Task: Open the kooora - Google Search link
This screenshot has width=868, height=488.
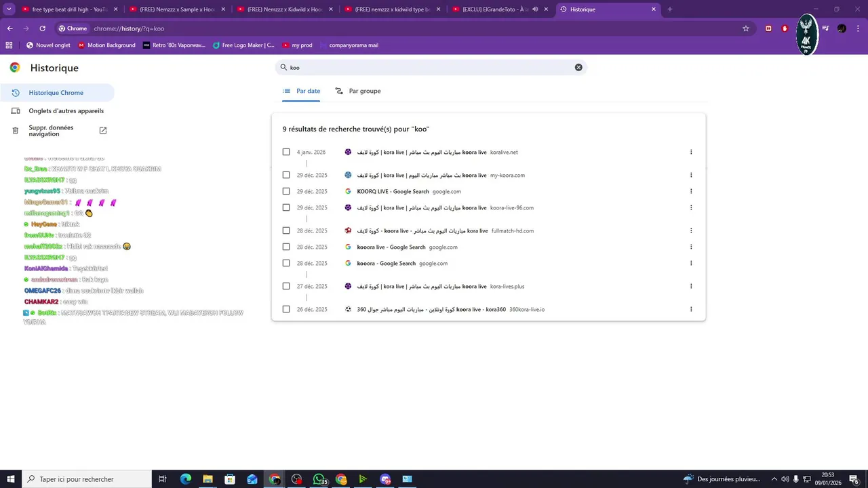Action: pyautogui.click(x=387, y=263)
